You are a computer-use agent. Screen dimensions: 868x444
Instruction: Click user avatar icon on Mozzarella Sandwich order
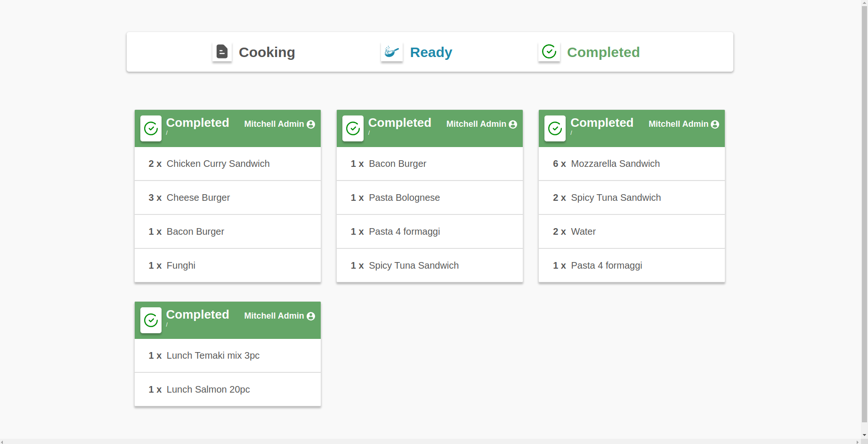(x=715, y=124)
